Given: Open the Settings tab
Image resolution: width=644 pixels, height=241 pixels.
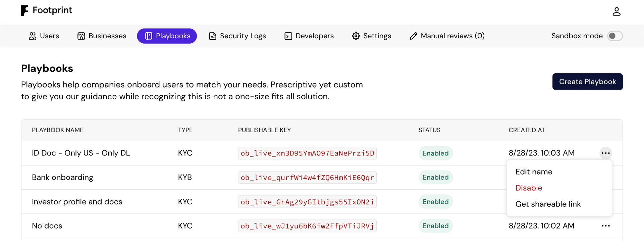Looking at the screenshot, I should point(372,36).
